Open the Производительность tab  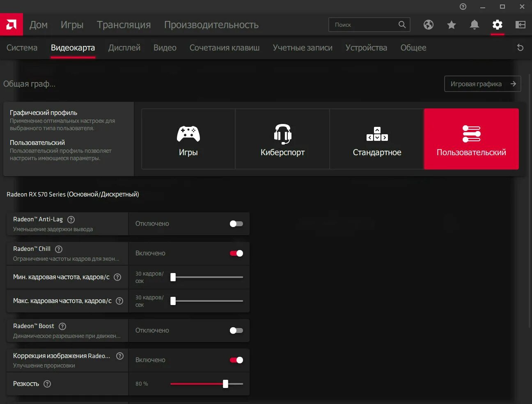coord(211,25)
